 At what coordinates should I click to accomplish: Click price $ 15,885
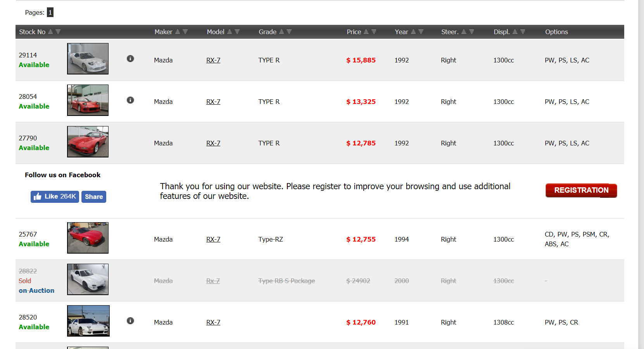pyautogui.click(x=361, y=60)
